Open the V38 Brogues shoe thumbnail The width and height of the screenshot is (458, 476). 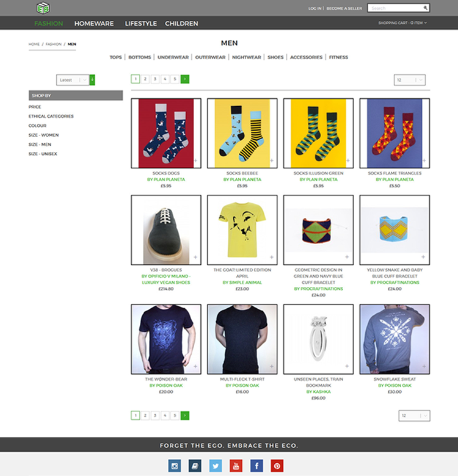tap(166, 229)
